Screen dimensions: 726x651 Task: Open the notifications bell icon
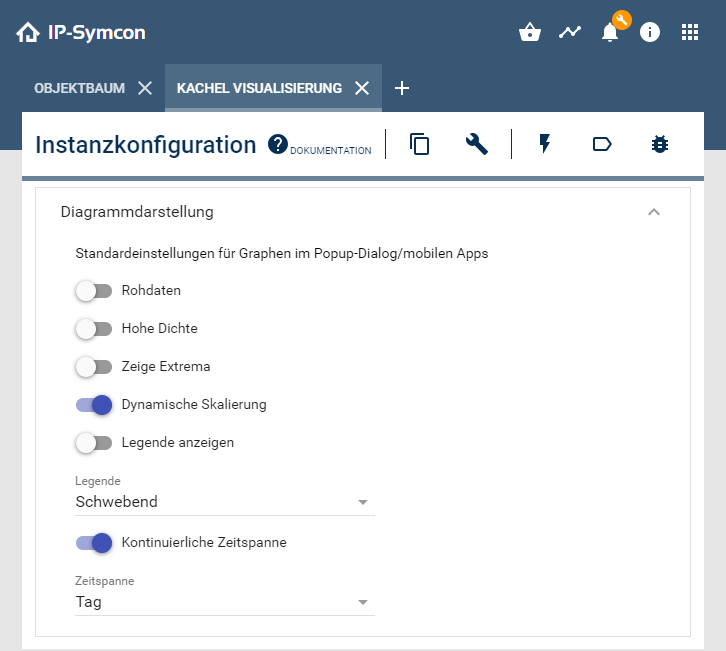click(x=610, y=32)
